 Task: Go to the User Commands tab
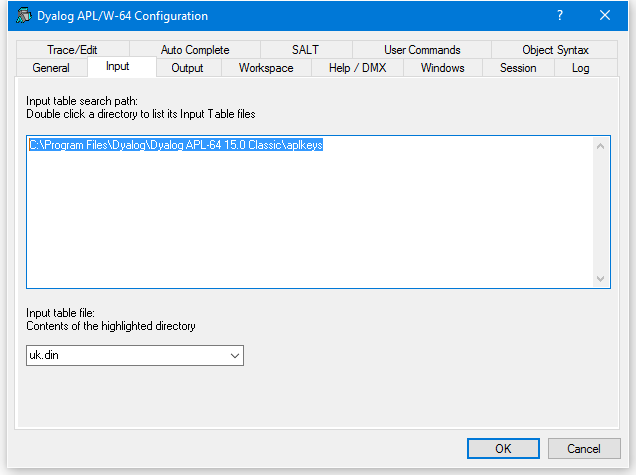(x=422, y=50)
